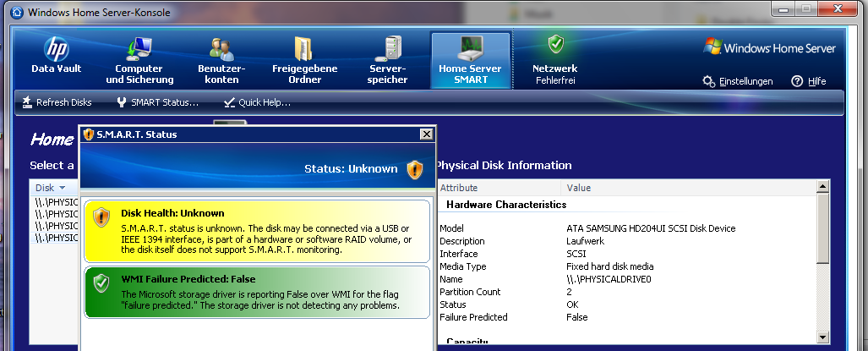Open Hilfe help
Screen dimensions: 868x351
tap(809, 81)
